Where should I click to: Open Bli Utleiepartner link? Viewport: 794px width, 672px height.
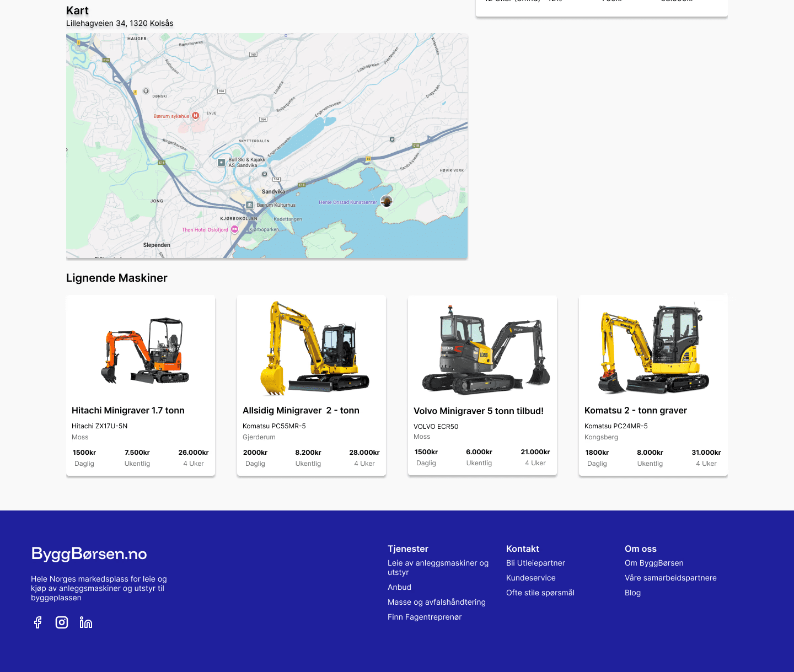[535, 563]
